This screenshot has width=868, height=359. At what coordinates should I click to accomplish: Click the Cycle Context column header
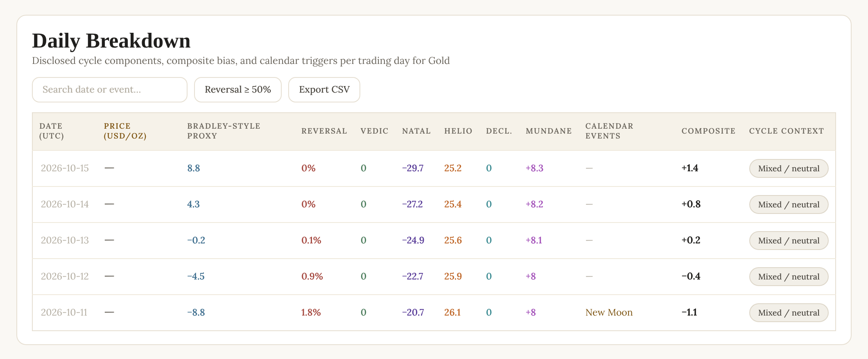(x=787, y=131)
